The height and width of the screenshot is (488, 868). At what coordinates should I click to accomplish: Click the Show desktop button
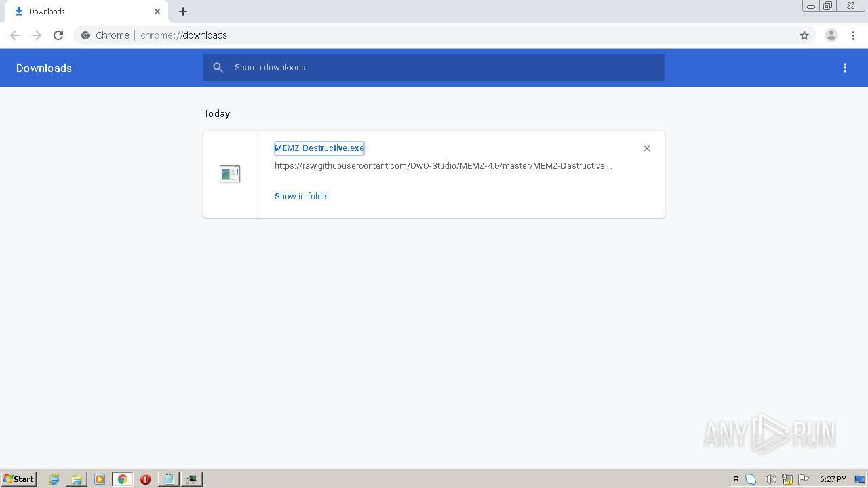click(x=861, y=479)
